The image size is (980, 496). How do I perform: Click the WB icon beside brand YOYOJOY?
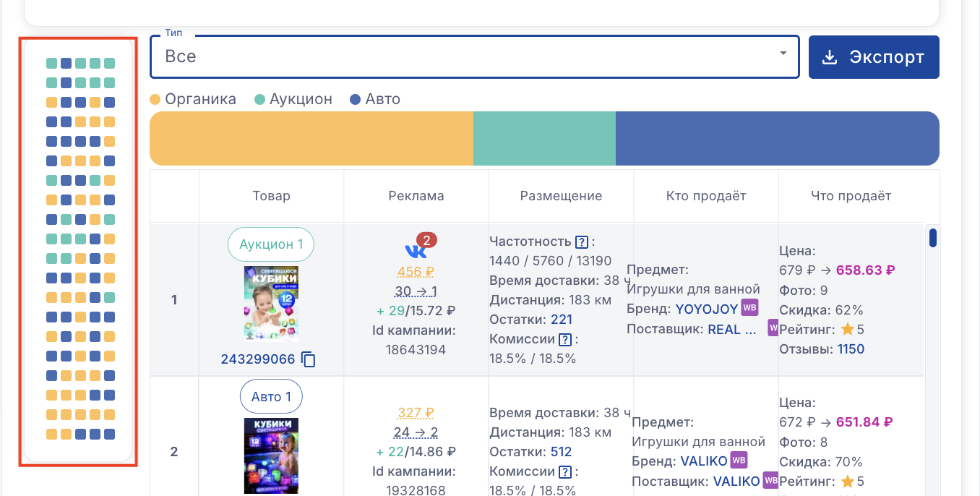(x=749, y=308)
